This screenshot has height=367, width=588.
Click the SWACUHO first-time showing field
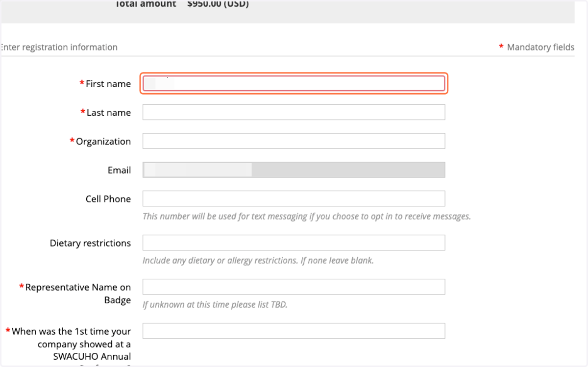pos(294,331)
